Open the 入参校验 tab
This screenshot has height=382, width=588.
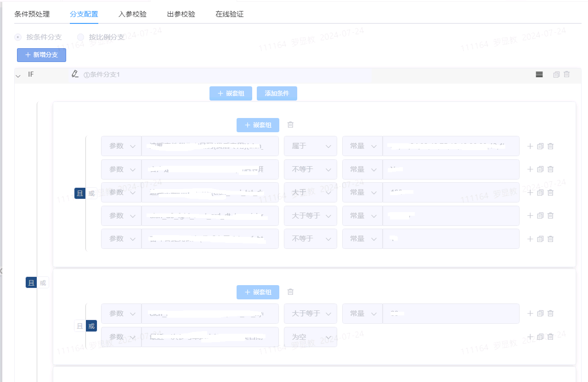click(x=133, y=14)
